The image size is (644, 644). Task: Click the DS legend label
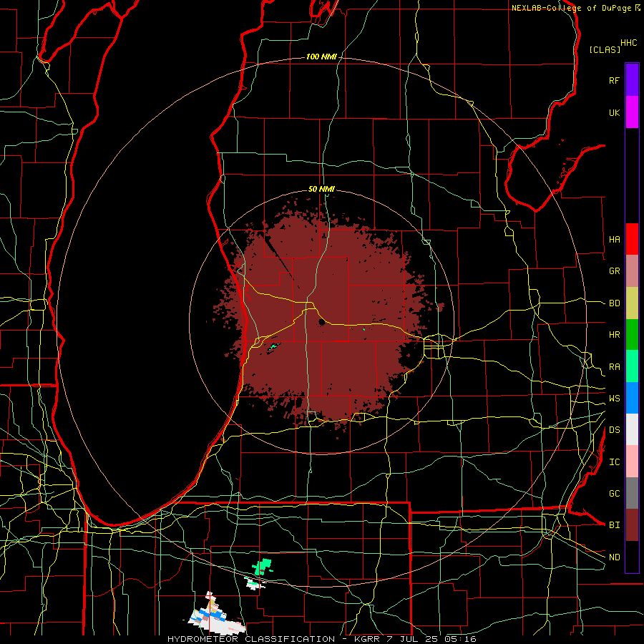pyautogui.click(x=614, y=430)
